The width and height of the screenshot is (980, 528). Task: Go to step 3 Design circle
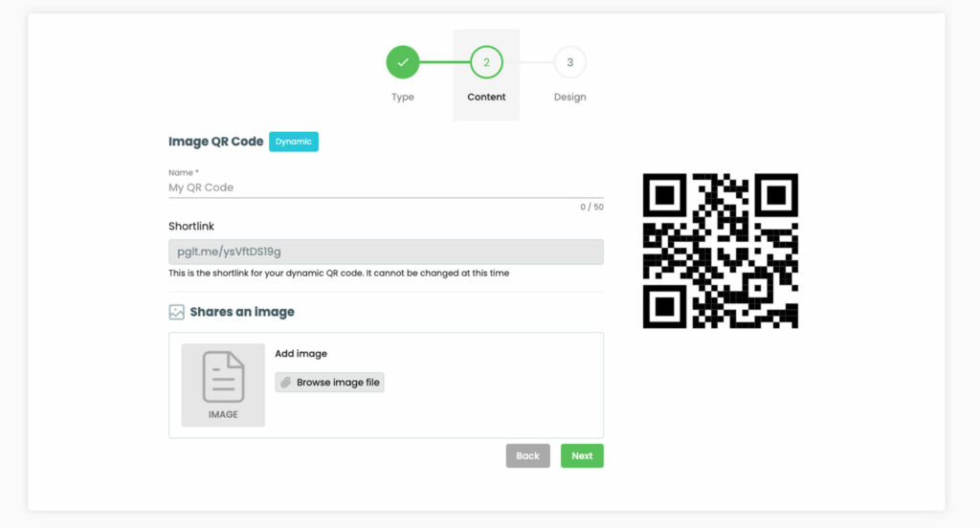[570, 62]
